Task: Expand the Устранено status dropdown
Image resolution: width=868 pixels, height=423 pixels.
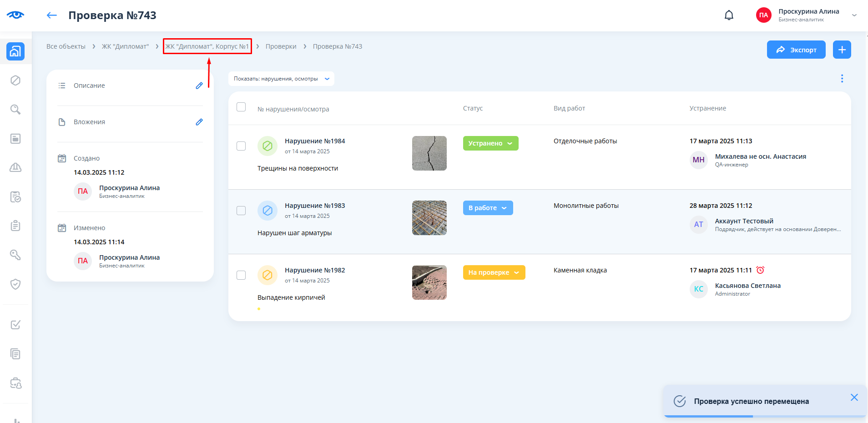Action: [490, 143]
